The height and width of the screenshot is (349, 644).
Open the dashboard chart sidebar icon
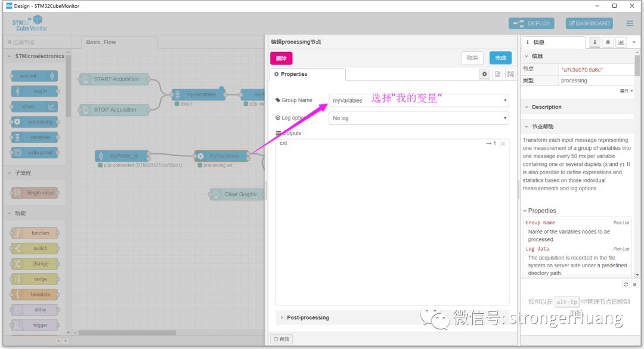tap(621, 42)
